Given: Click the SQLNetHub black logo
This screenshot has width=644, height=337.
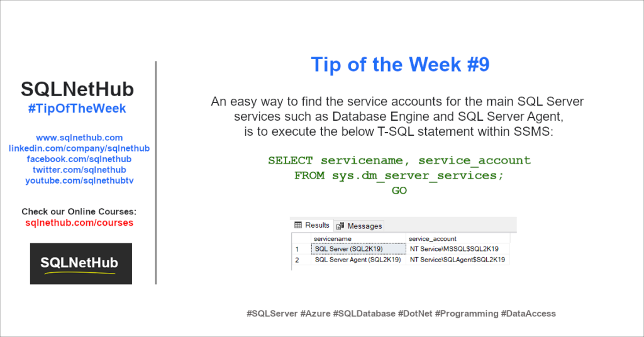Looking at the screenshot, I should [81, 263].
